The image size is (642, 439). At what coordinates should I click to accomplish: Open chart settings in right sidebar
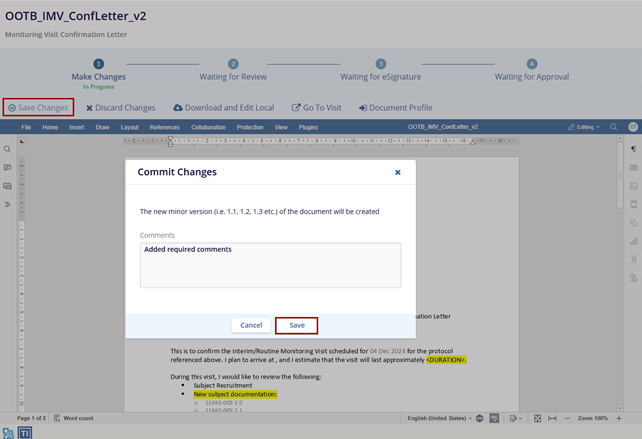click(x=633, y=241)
